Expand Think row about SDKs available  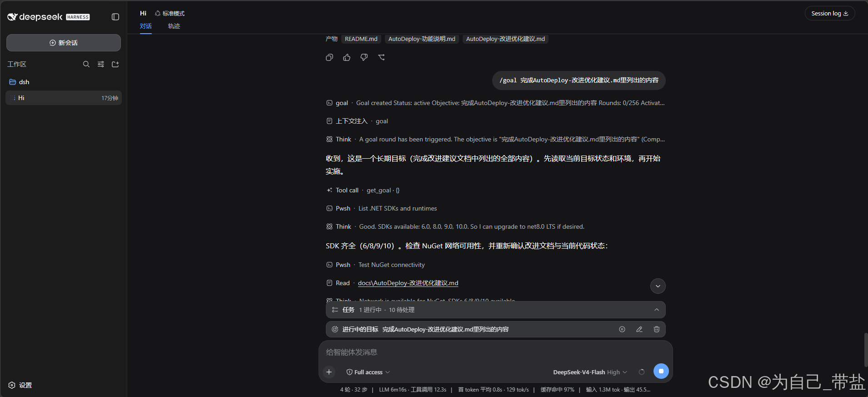455,226
